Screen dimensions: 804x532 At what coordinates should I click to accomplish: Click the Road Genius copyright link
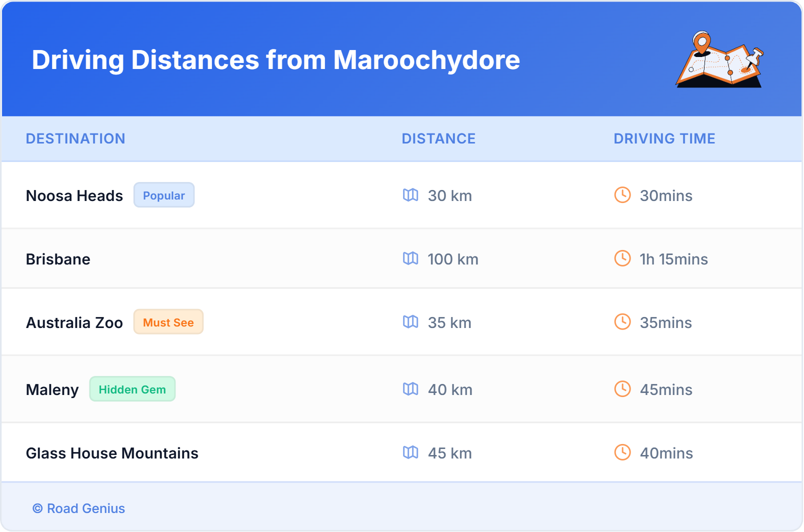pos(78,508)
